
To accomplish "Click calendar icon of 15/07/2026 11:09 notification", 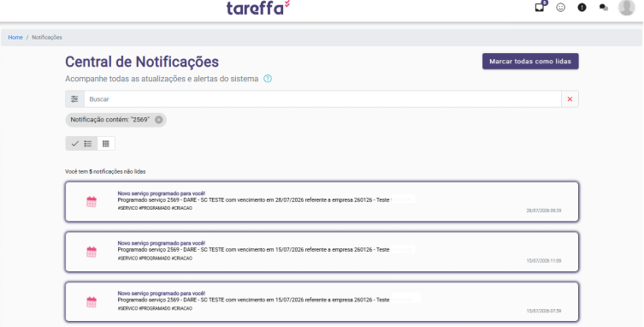I will [92, 252].
